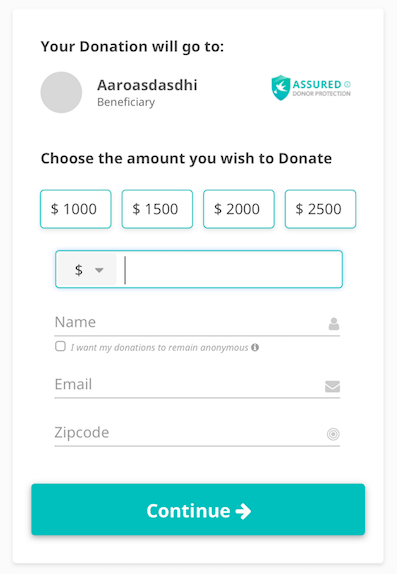Image resolution: width=397 pixels, height=574 pixels.
Task: Enable the anonymous donations checkbox
Action: [x=60, y=346]
